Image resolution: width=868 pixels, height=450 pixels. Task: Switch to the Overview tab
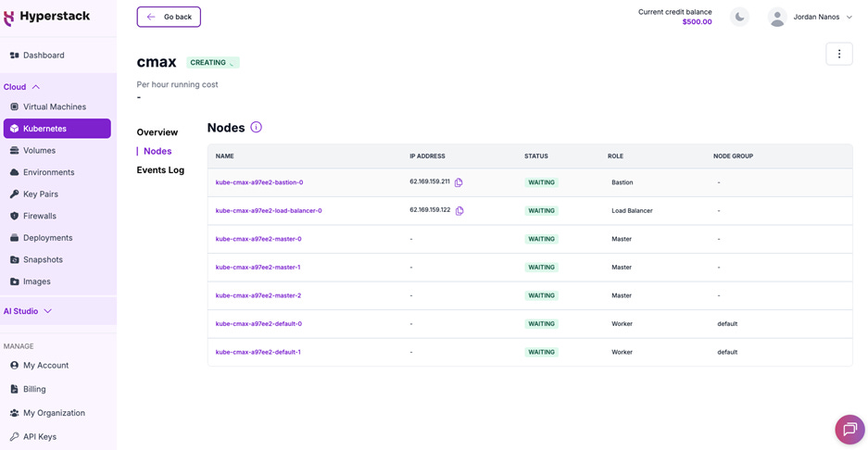(x=157, y=132)
